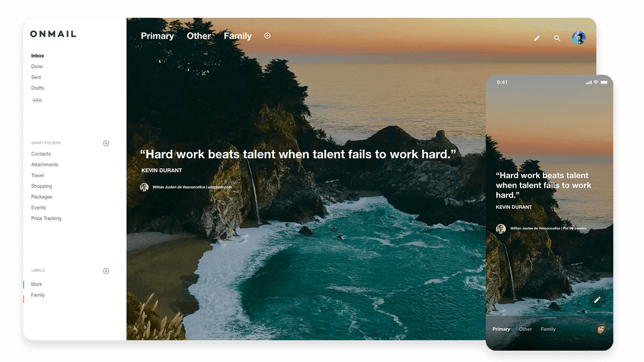This screenshot has width=644, height=362.
Task: Go to the Drafts folder
Action: pos(38,88)
